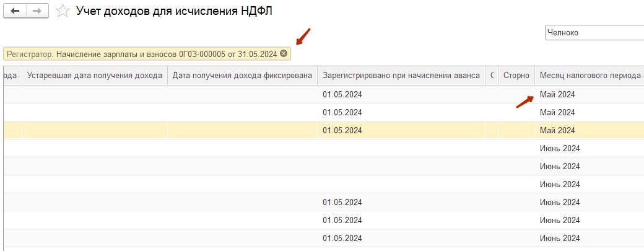
Task: Select Май 2024 in the highlighted row
Action: 557,130
